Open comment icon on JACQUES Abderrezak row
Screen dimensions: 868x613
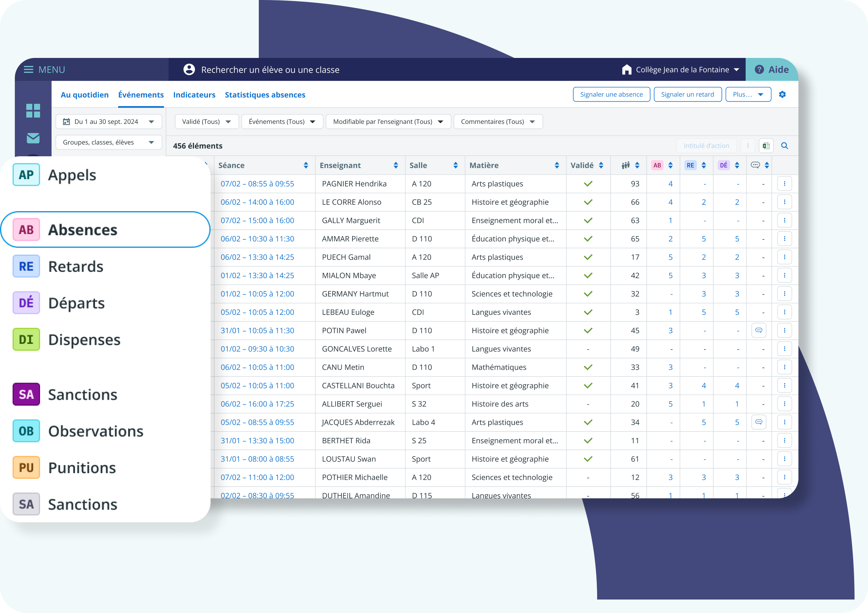point(758,422)
